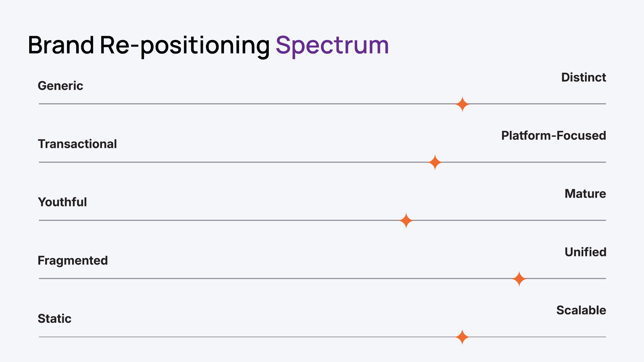Select the Unified label
The image size is (644, 362).
click(585, 252)
